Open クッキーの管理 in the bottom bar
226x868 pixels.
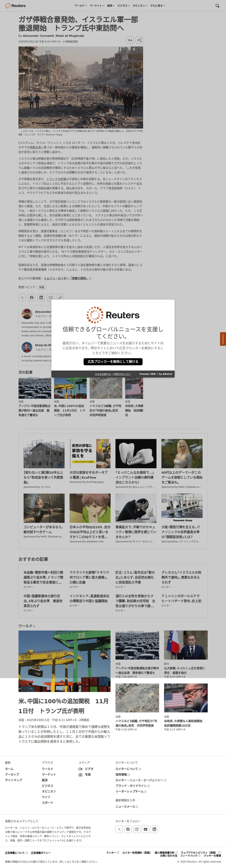pyautogui.click(x=212, y=856)
